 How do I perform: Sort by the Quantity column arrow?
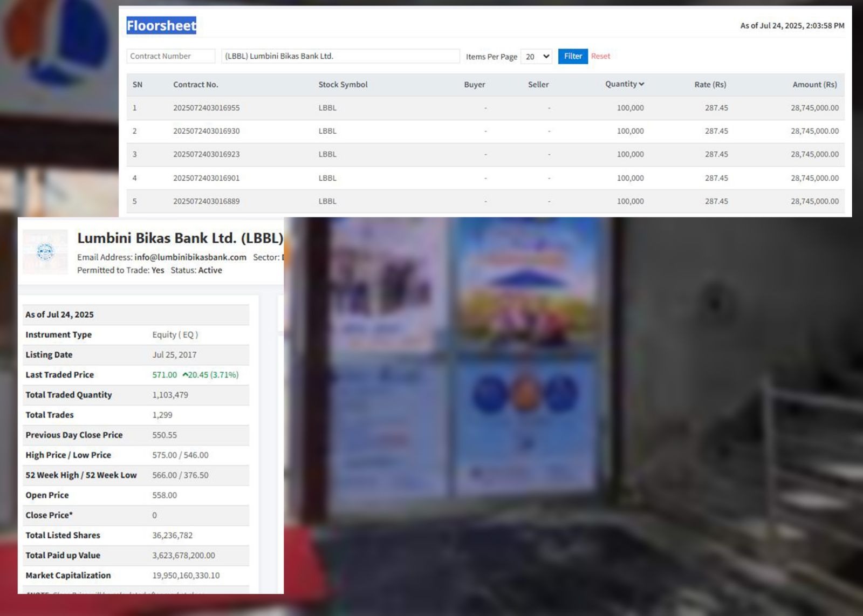pos(641,84)
